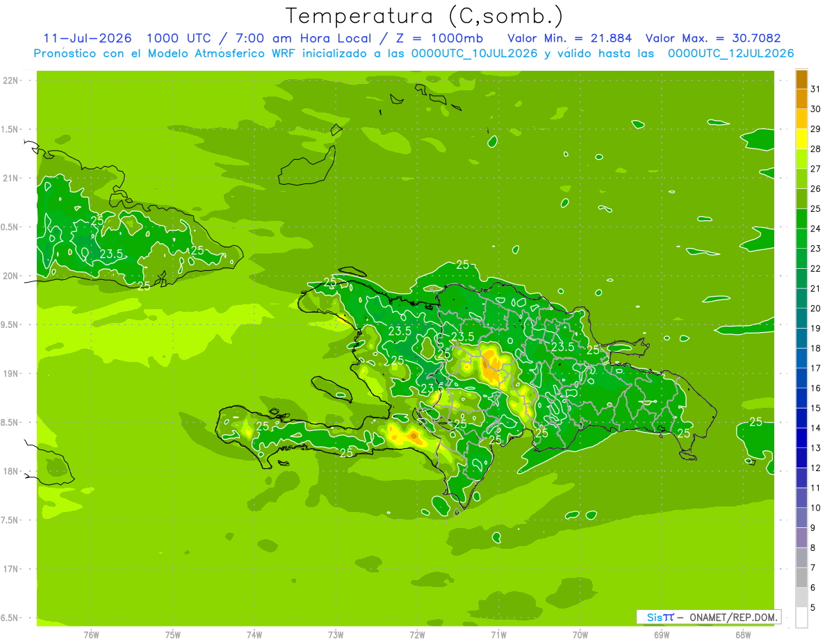Pick the purple legend swatch between 8 and 9
The height and width of the screenshot is (644, 834).
(x=801, y=538)
